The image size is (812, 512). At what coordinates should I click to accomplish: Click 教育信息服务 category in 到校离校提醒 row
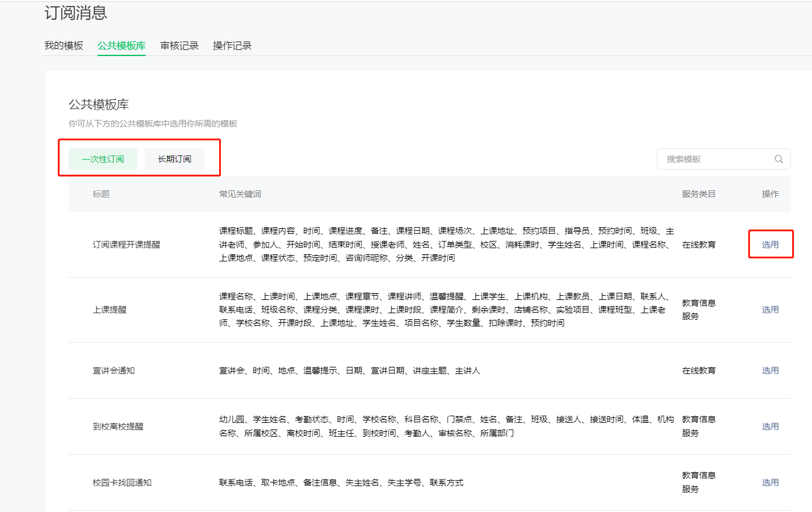coord(699,426)
